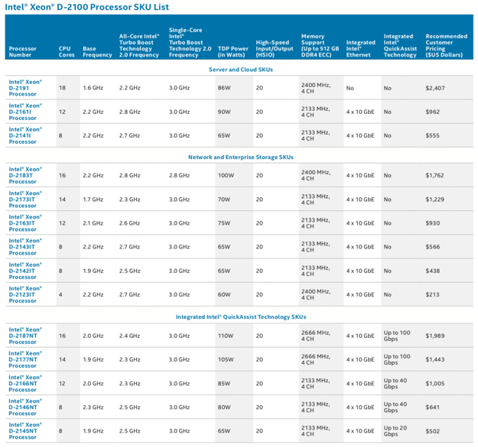Click the CPU Cores column header
The height and width of the screenshot is (448, 478).
pyautogui.click(x=65, y=51)
